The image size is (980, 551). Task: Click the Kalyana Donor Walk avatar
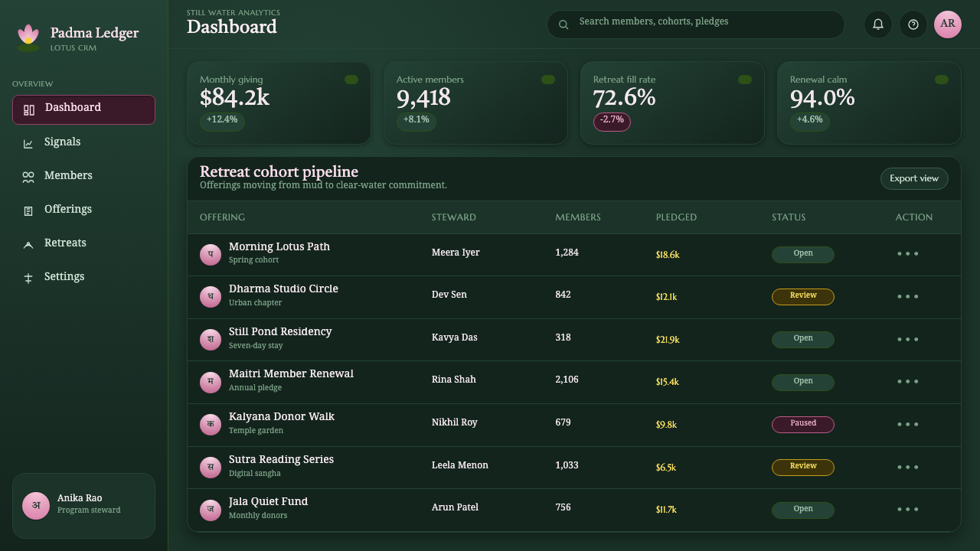pos(211,425)
